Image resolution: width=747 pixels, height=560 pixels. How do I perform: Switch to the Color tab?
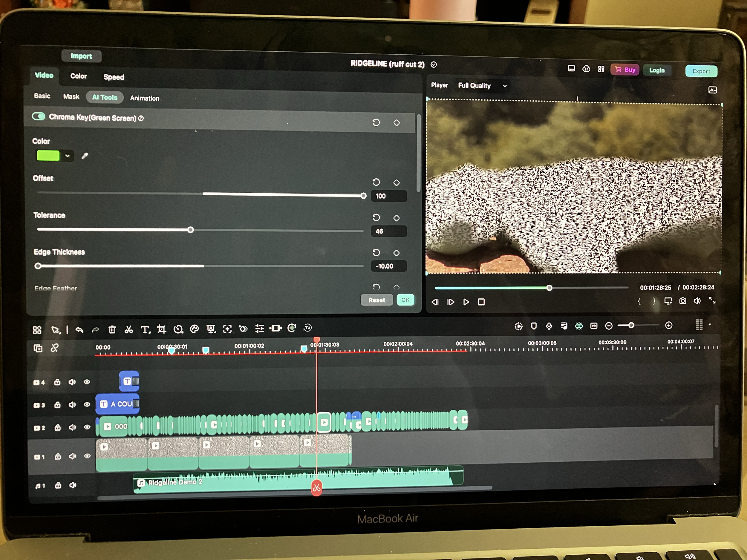(x=78, y=76)
